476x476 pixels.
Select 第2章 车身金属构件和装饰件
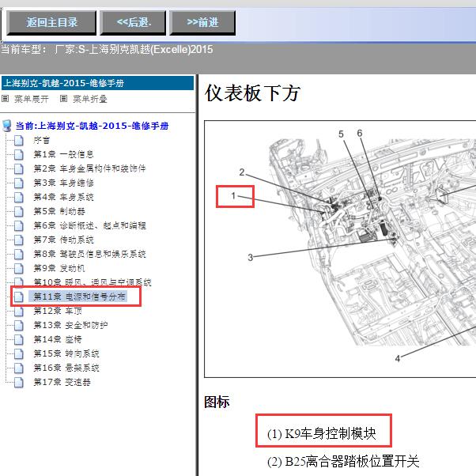pyautogui.click(x=89, y=168)
